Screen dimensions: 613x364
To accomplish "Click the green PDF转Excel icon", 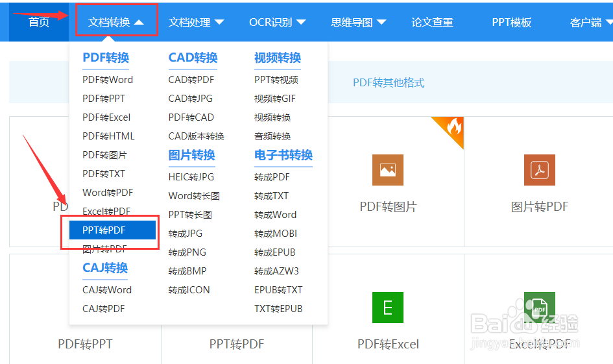I will (387, 308).
